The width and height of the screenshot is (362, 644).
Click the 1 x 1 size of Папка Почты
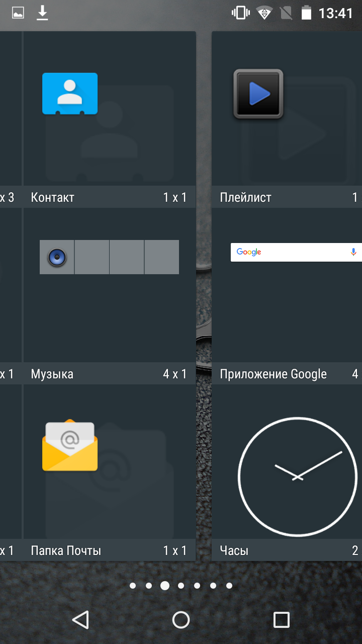174,551
